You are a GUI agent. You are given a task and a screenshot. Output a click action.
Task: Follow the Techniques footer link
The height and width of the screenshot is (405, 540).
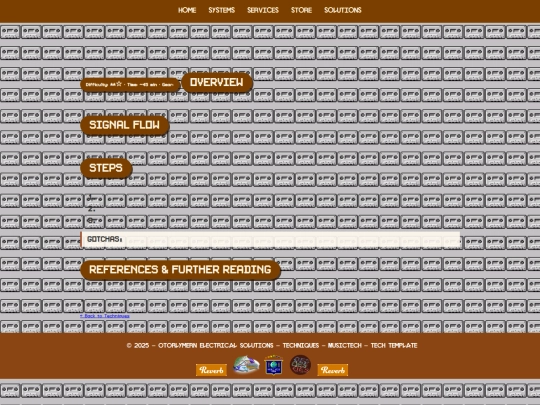coord(301,345)
